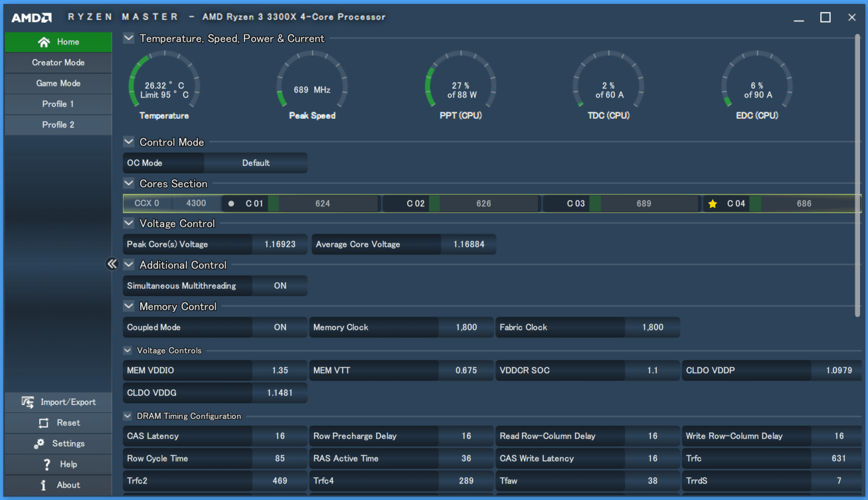Click the dot marker on core C 01
The image size is (868, 500).
(231, 204)
